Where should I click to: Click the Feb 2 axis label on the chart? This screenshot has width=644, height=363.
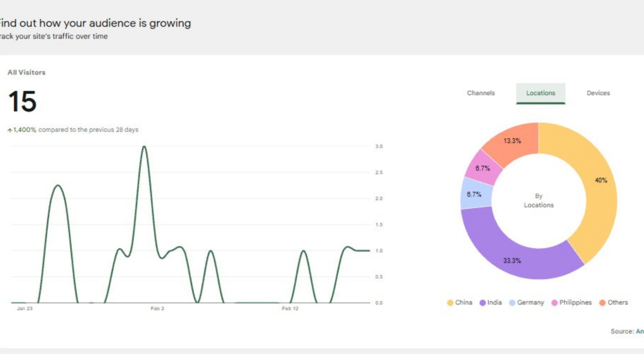(157, 309)
